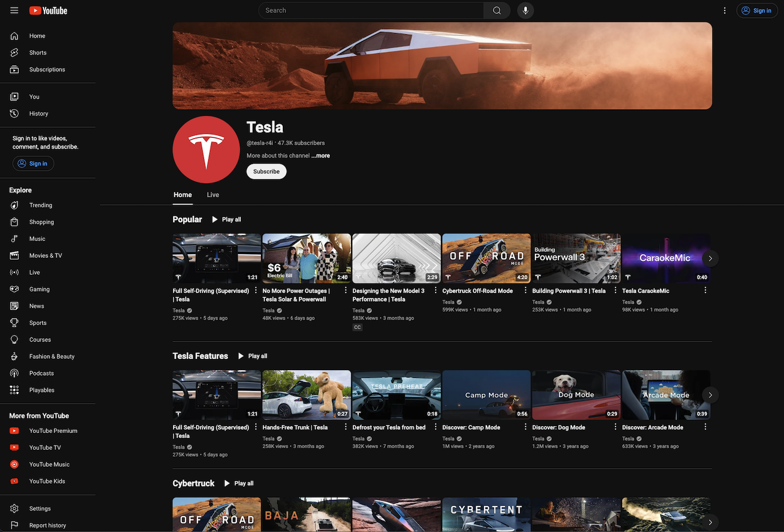784x532 pixels.
Task: Open options for Cybertruck Off-Road Mode video
Action: coord(525,291)
